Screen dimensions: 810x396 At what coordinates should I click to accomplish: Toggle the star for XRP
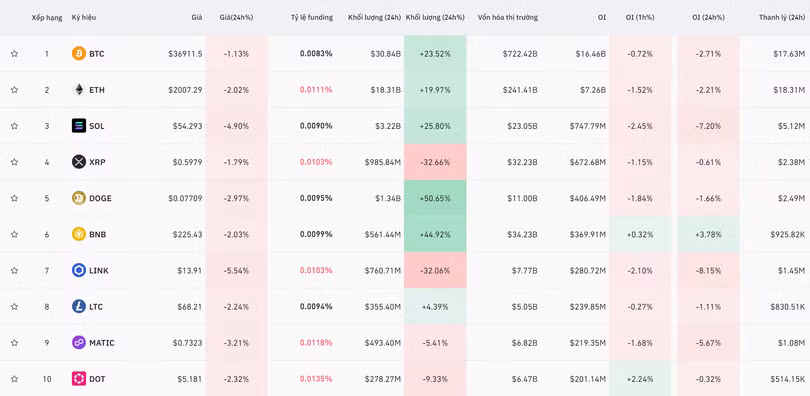coord(14,162)
